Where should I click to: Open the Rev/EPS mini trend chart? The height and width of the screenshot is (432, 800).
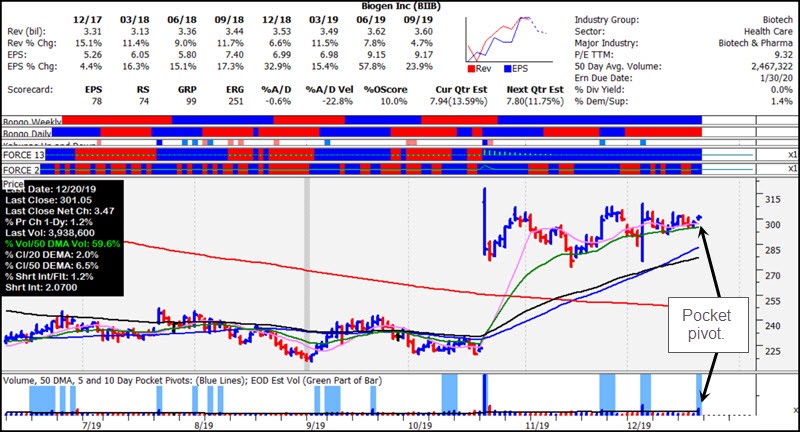509,40
